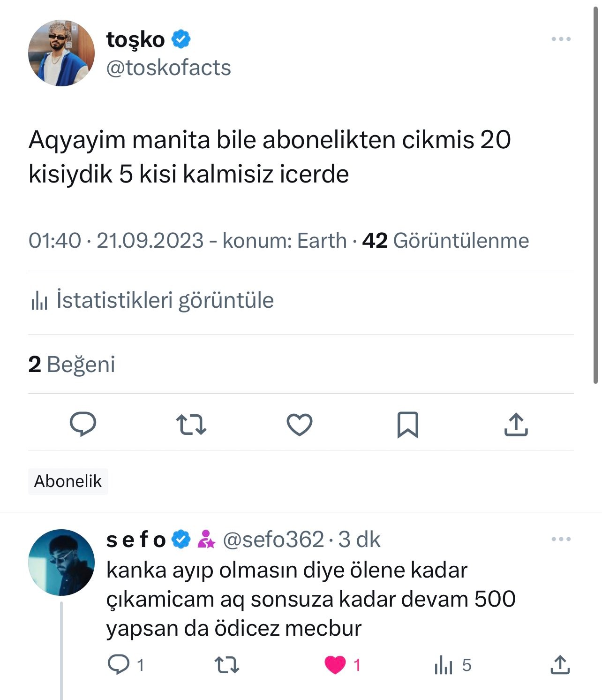602x700 pixels.
Task: Share the main tweet
Action: [x=516, y=425]
